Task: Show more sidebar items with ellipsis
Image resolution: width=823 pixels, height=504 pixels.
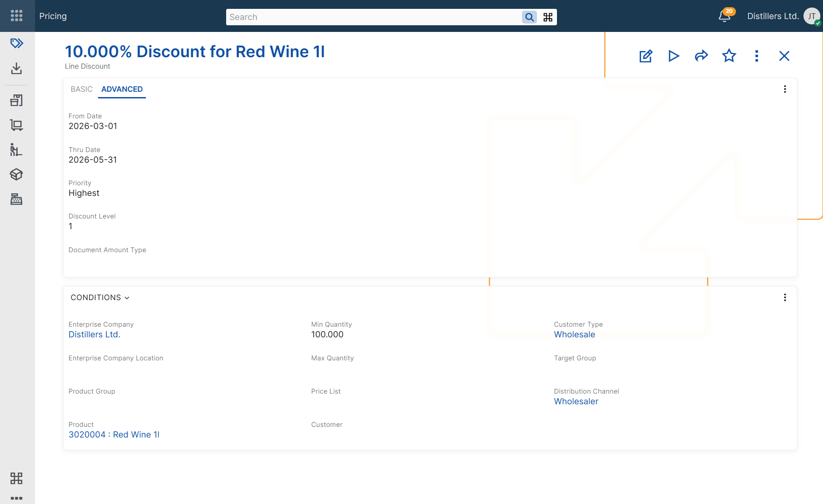Action: 16,498
